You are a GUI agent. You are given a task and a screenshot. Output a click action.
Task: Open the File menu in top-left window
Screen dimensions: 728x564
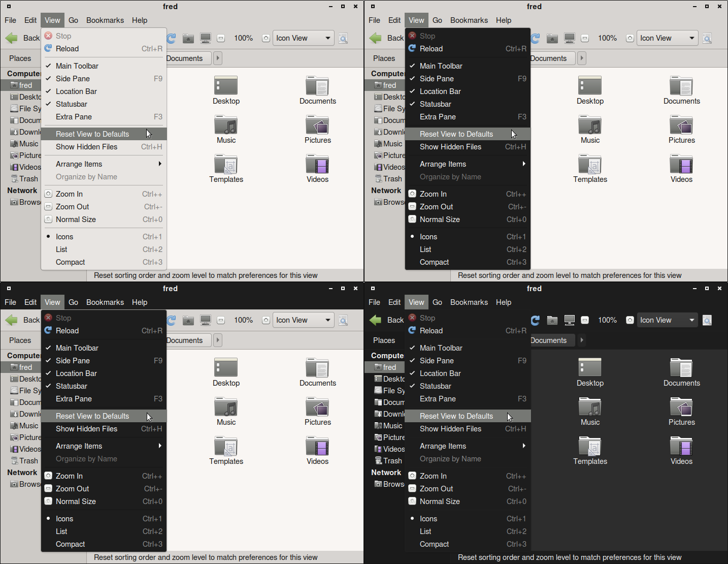click(x=11, y=20)
